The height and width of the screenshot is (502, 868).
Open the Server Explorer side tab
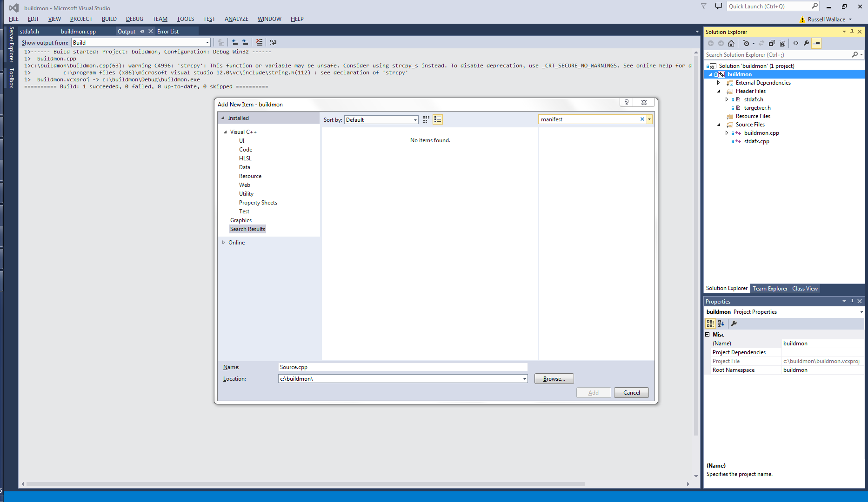[x=12, y=44]
